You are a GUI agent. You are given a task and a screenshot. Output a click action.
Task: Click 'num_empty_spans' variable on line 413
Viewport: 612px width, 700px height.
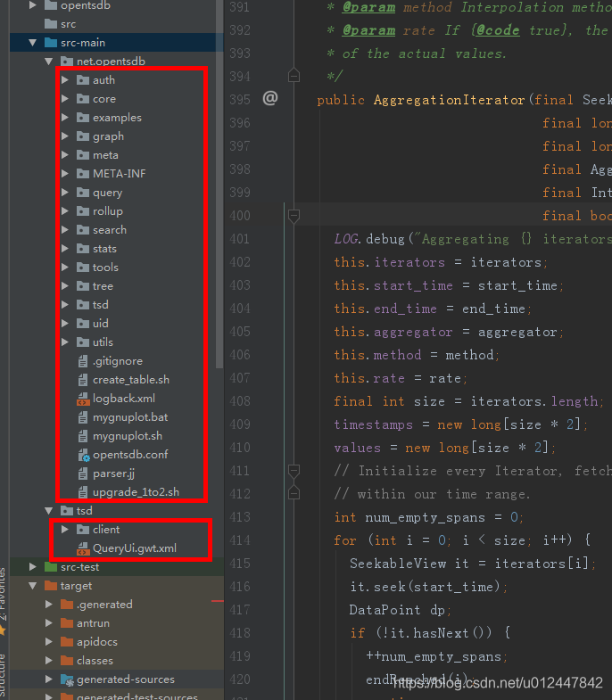(x=425, y=517)
